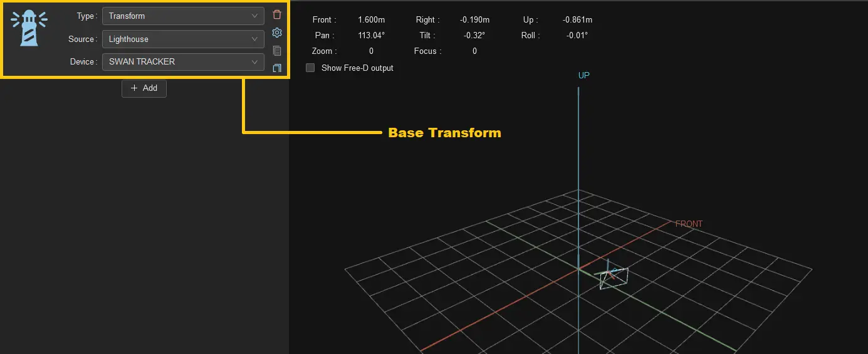Click the UP axis label in viewport
Screen dimensions: 868x354
[x=583, y=76]
